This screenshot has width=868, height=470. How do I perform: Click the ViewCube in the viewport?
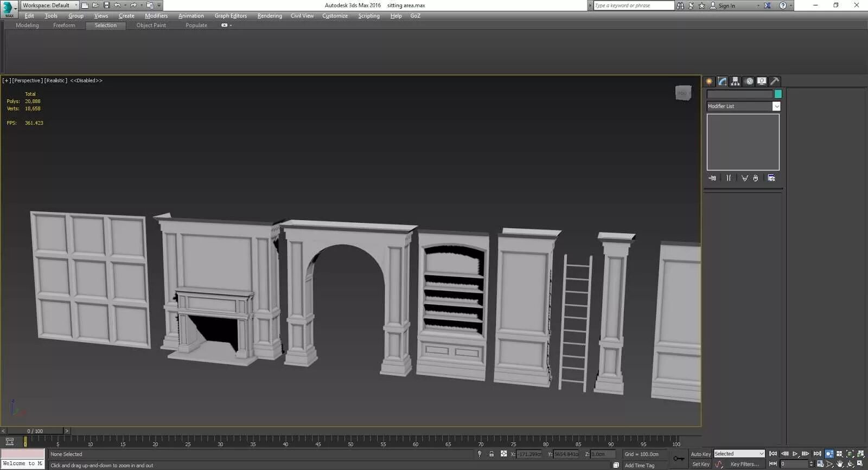tap(683, 93)
